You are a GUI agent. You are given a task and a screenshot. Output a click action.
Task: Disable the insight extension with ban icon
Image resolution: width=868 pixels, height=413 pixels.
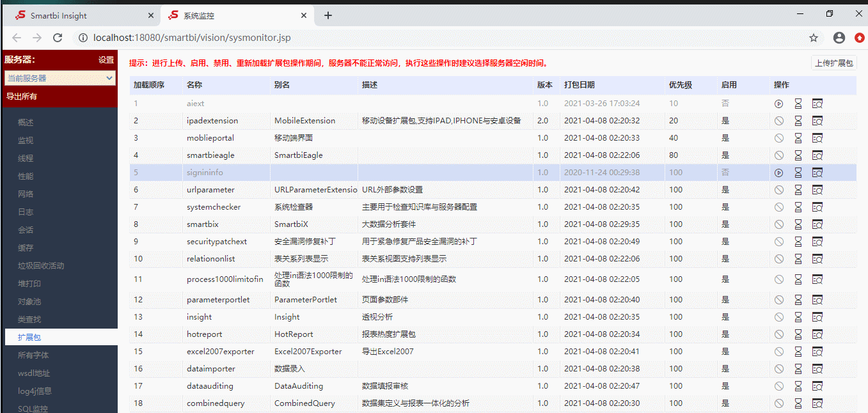point(778,317)
